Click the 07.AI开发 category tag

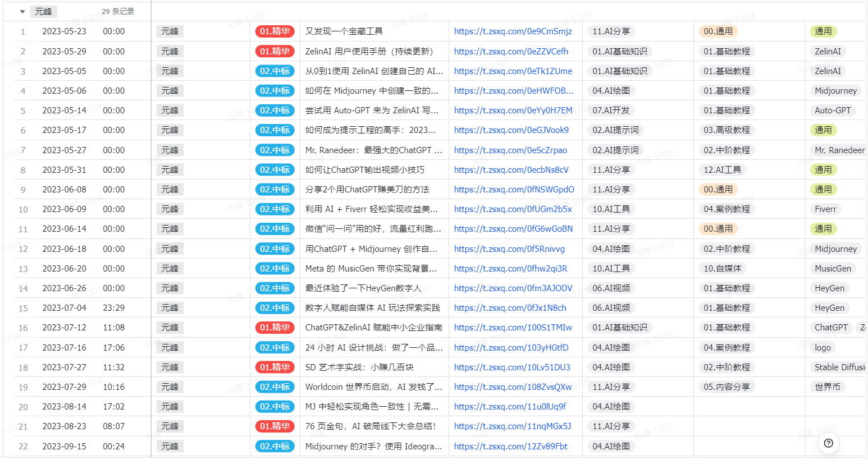(x=611, y=111)
